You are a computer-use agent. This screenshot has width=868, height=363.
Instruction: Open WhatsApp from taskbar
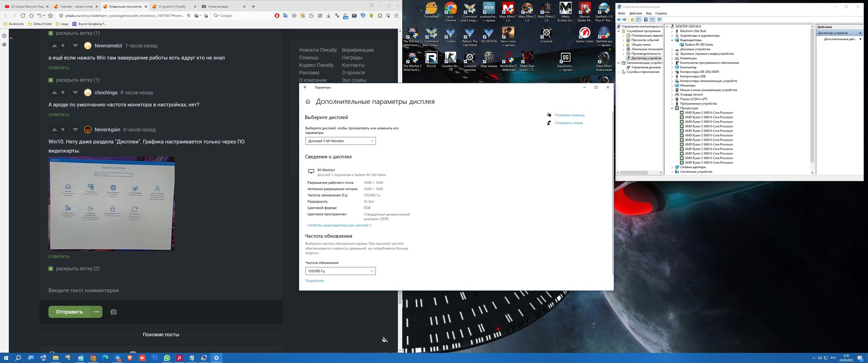[167, 358]
